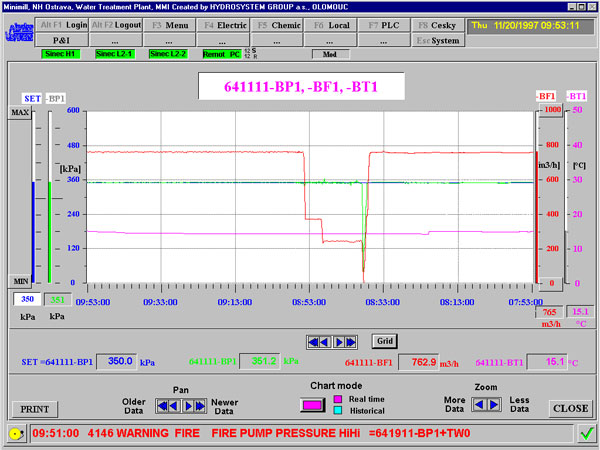Pan chart to the oldest data
The height and width of the screenshot is (450, 600).
pos(160,406)
